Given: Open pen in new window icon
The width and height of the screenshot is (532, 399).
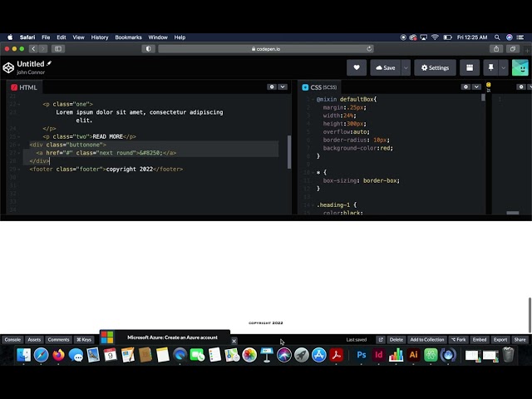Looking at the screenshot, I should coord(381,339).
